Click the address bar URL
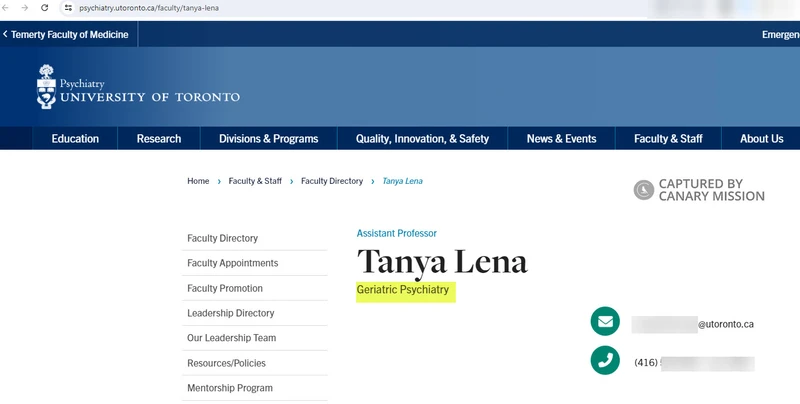The image size is (800, 404). point(149,8)
